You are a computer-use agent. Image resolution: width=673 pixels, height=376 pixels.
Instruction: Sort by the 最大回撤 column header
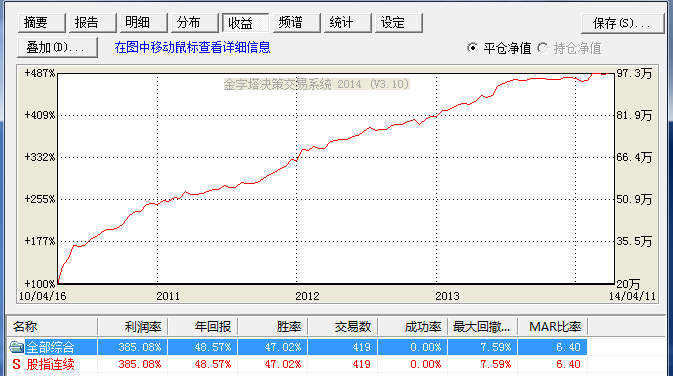click(482, 327)
